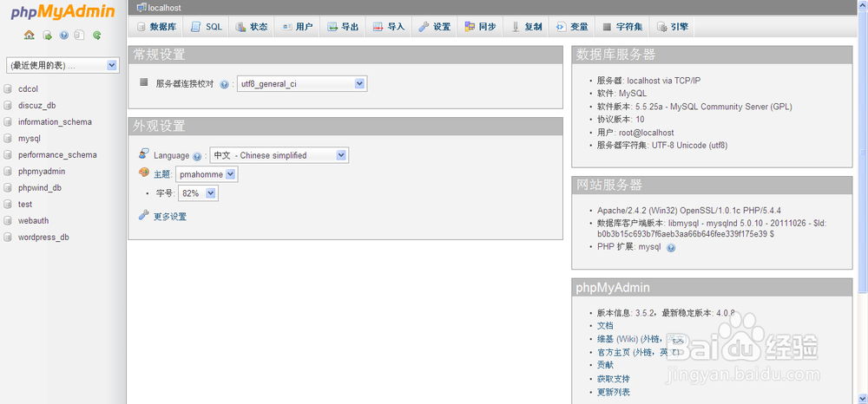
Task: Open the 数据库 tab
Action: (156, 27)
